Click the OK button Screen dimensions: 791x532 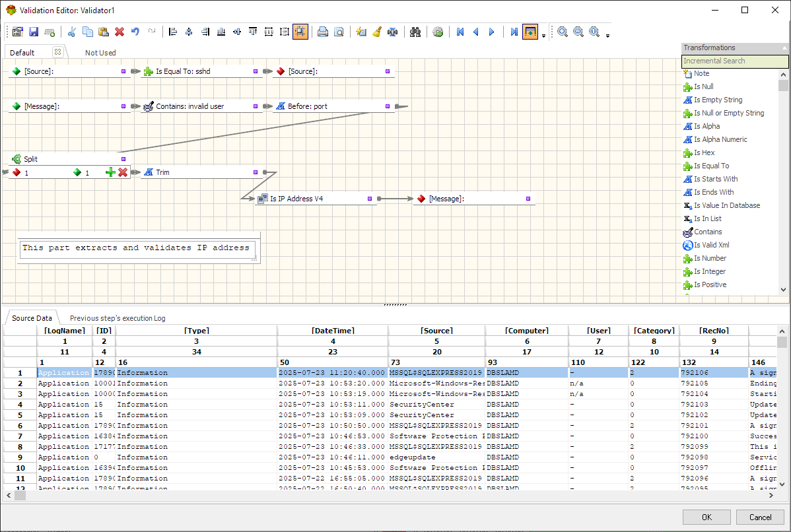click(x=706, y=517)
